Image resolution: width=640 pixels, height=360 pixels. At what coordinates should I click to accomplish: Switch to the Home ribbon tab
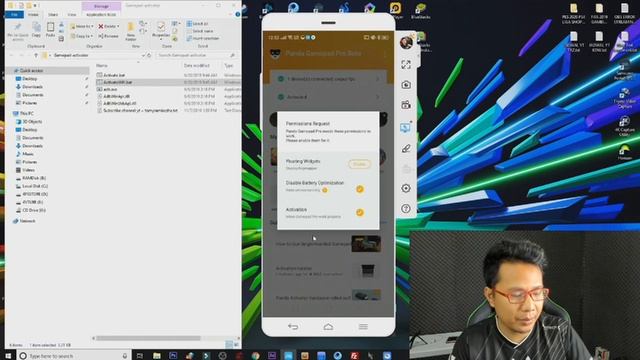click(x=33, y=15)
